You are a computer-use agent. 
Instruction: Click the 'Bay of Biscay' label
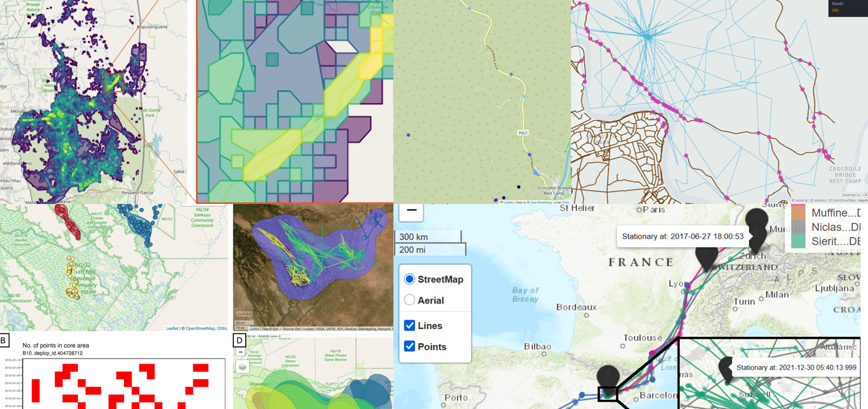(525, 294)
